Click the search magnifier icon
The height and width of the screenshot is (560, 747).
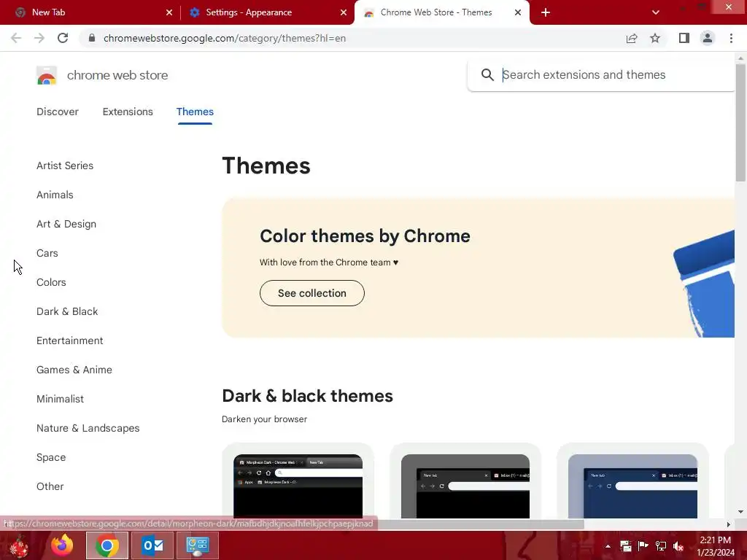[x=487, y=75]
